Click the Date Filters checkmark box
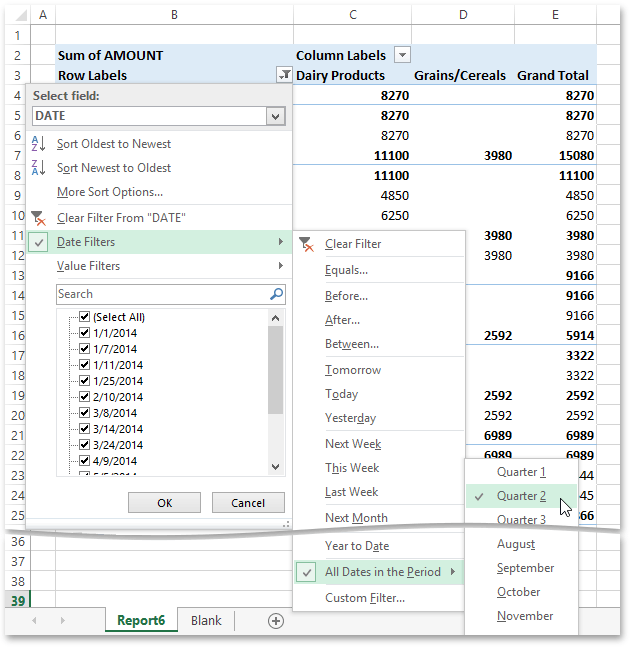The width and height of the screenshot is (635, 649). [x=38, y=242]
